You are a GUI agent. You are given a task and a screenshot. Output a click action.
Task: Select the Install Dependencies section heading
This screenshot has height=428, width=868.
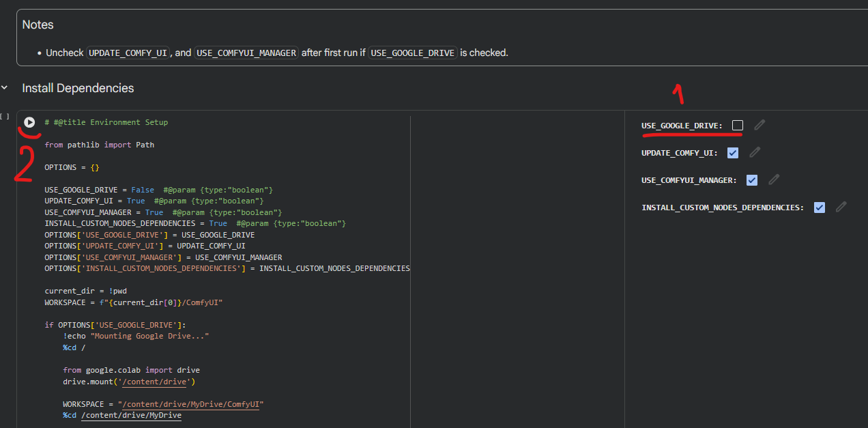pos(78,88)
